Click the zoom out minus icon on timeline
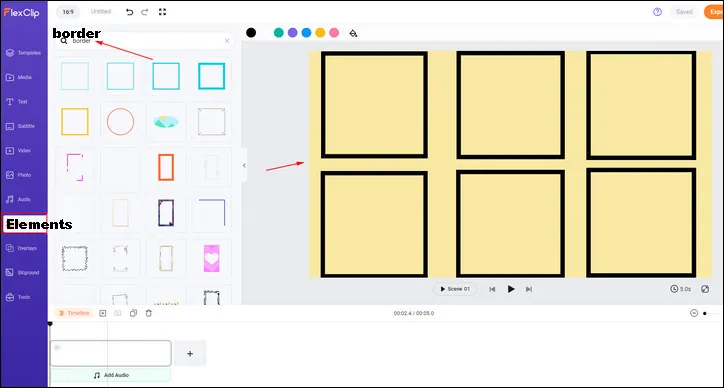Image resolution: width=724 pixels, height=388 pixels. pos(694,313)
